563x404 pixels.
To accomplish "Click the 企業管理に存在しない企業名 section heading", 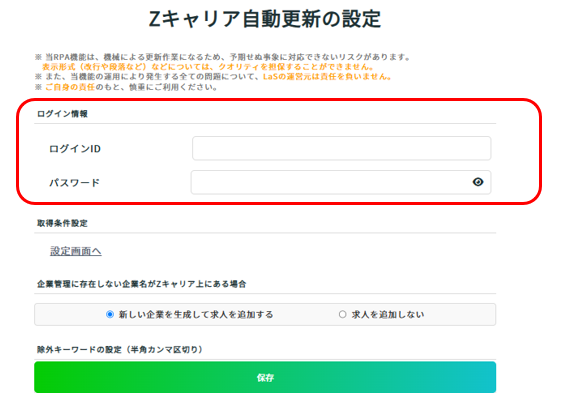I will point(141,284).
